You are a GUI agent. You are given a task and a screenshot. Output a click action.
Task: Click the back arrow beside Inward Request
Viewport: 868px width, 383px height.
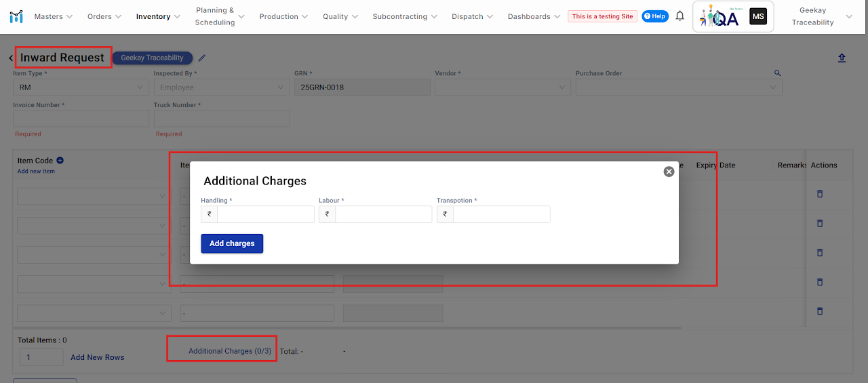click(x=11, y=58)
